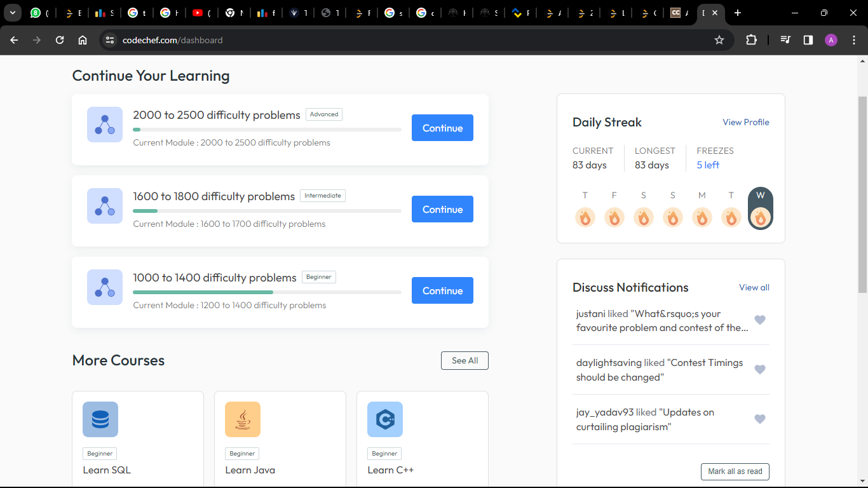The height and width of the screenshot is (488, 868).
Task: Open 'Updates on curtailing plagiarism' notification
Action: coord(645,419)
